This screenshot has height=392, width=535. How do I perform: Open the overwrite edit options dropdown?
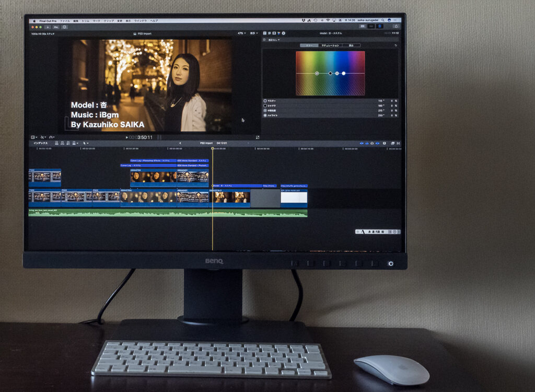pyautogui.click(x=75, y=143)
